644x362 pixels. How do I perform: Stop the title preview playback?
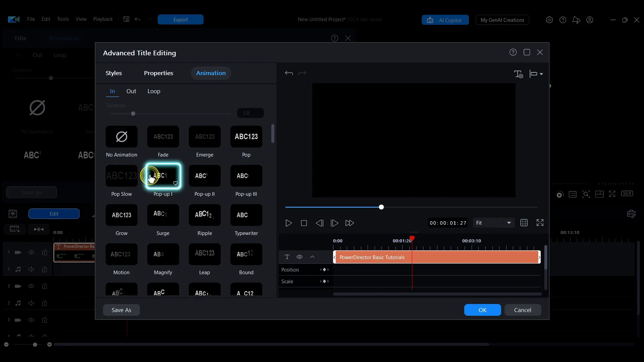point(304,223)
